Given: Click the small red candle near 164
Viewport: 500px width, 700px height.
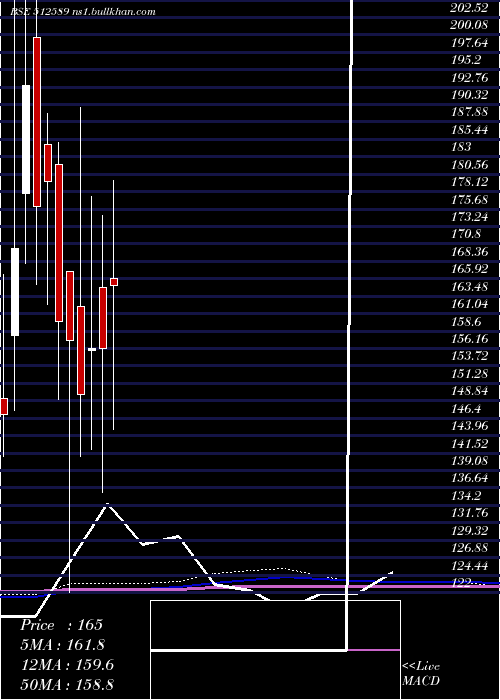Looking at the screenshot, I should (x=114, y=282).
